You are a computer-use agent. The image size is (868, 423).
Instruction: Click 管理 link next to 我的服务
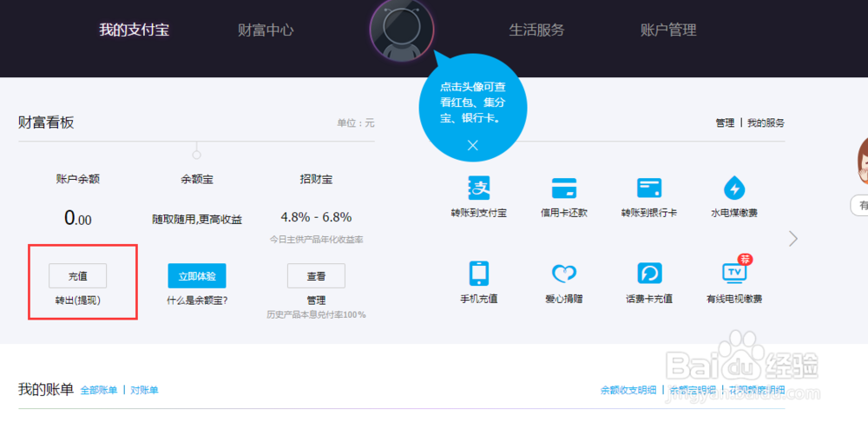click(x=725, y=123)
